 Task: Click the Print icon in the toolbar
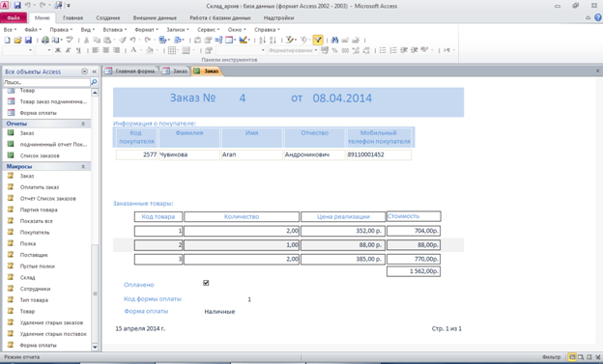[x=45, y=40]
